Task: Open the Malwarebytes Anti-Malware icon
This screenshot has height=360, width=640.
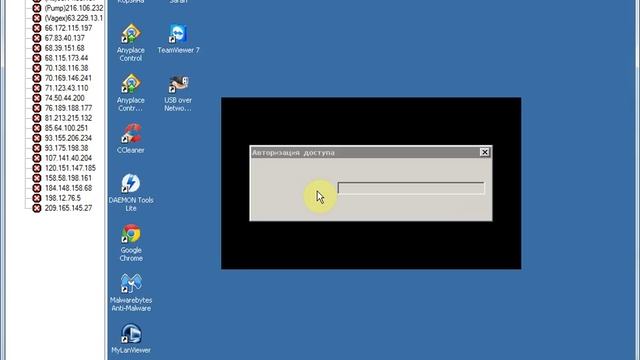Action: pos(131,293)
